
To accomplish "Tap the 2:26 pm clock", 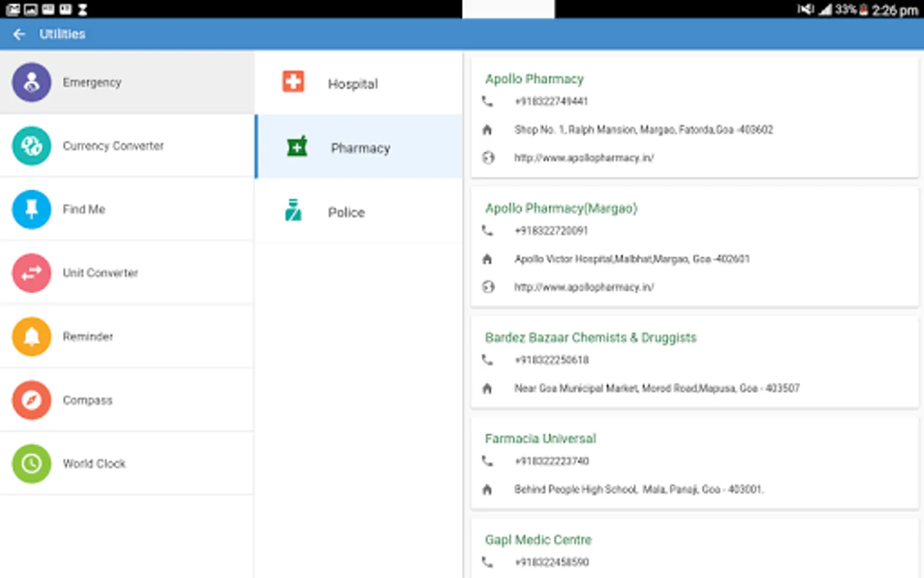I will [x=894, y=10].
